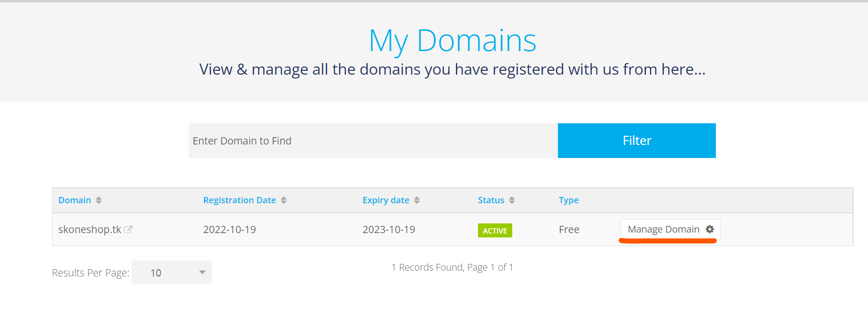Open the Results Per Page dropdown
This screenshot has height=327, width=868.
172,273
